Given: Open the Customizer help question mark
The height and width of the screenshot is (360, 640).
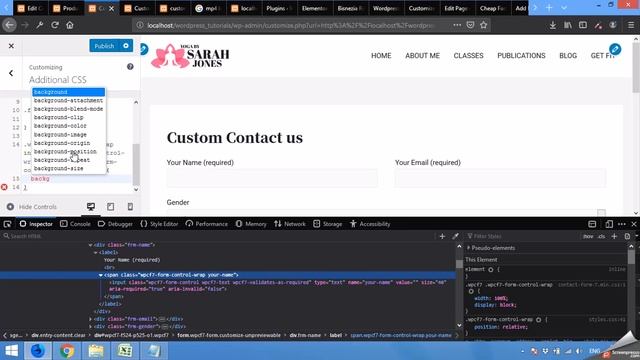Looking at the screenshot, I should pyautogui.click(x=130, y=67).
